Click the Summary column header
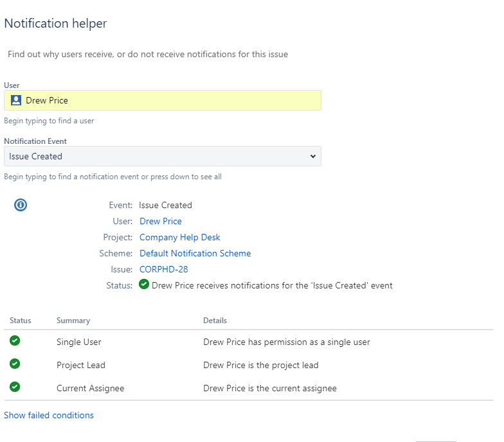The width and height of the screenshot is (504, 442). tap(73, 320)
